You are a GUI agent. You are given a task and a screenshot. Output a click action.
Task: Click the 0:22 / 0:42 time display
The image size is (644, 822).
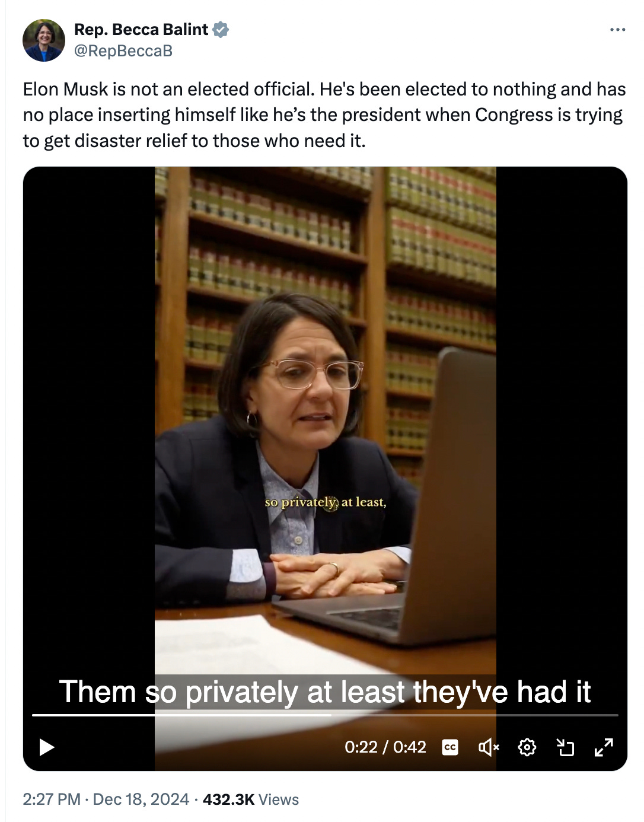point(385,747)
